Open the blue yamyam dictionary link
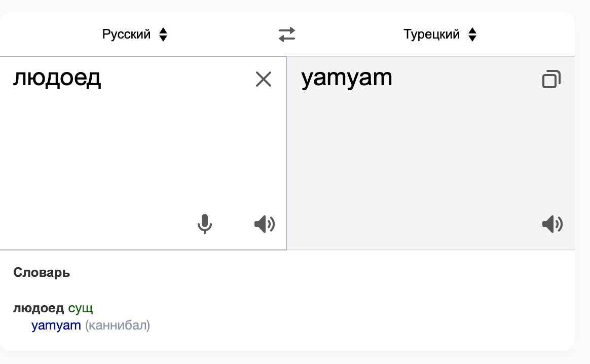Image resolution: width=590 pixels, height=364 pixels. pos(56,325)
